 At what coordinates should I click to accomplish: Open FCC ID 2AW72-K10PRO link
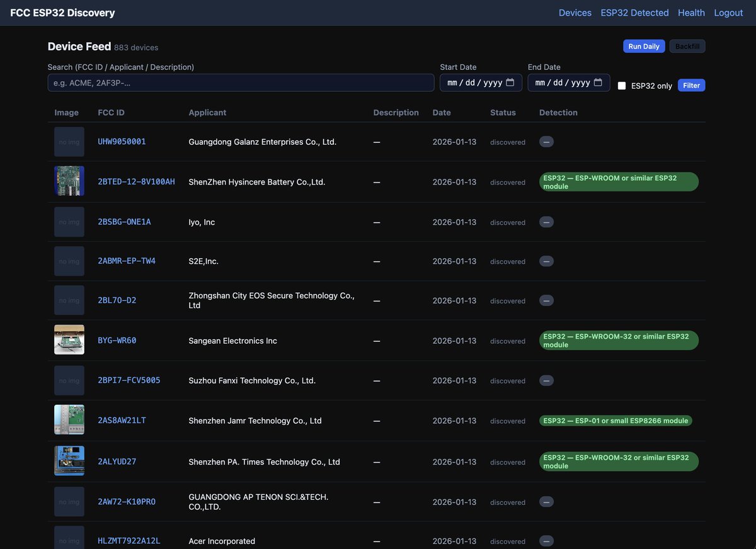click(127, 502)
